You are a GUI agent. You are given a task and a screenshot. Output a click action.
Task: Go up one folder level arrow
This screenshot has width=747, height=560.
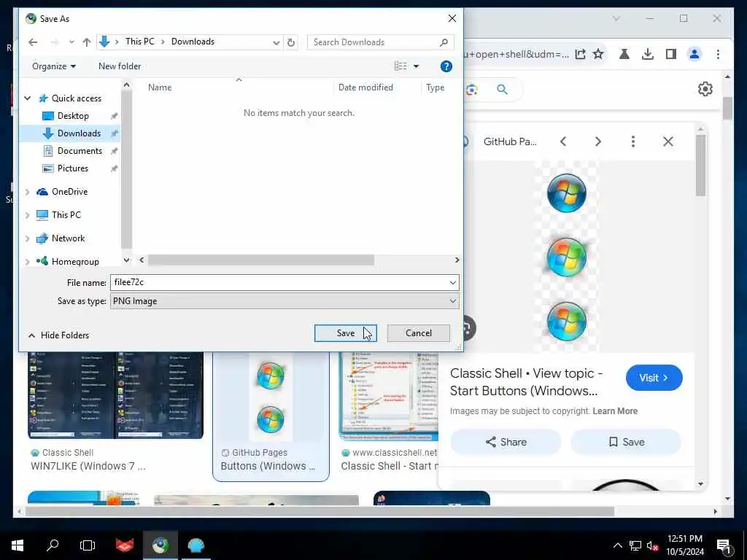(86, 42)
